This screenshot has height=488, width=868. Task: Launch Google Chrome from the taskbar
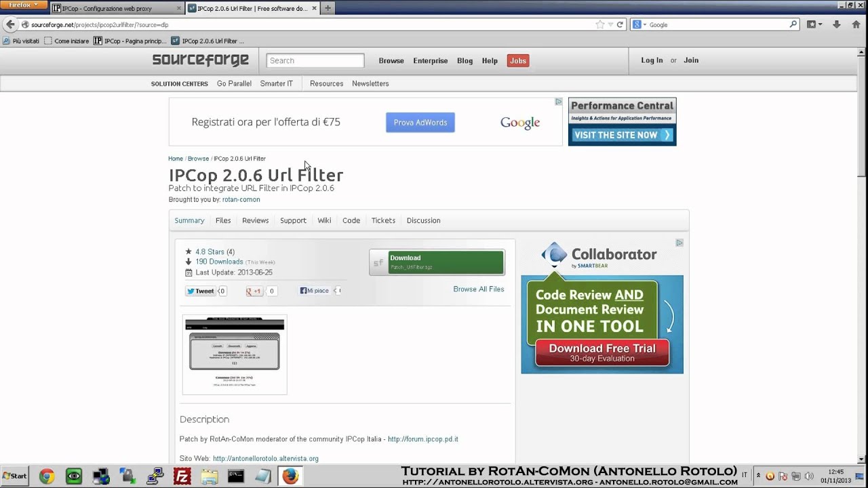coord(47,476)
